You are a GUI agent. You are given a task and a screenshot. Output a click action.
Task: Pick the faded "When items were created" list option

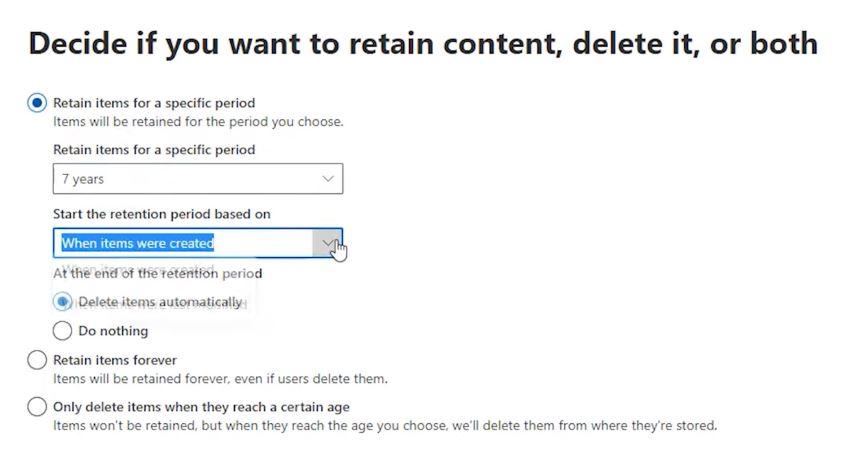(139, 269)
